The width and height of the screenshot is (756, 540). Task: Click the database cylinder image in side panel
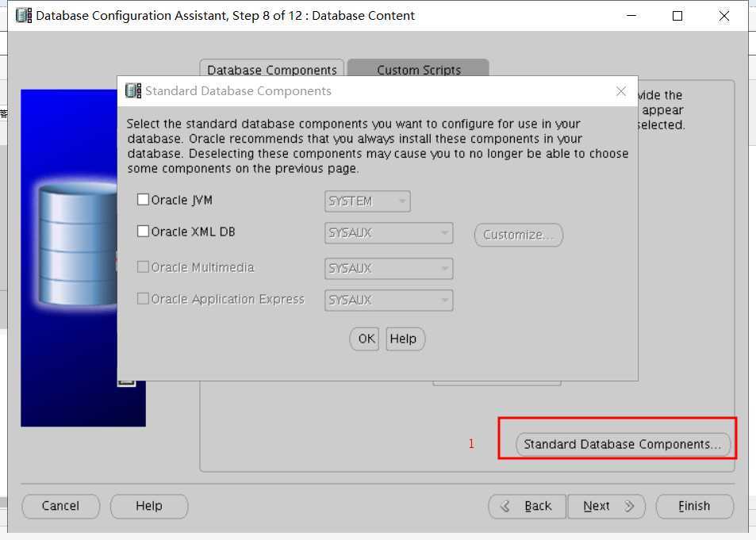[77, 246]
